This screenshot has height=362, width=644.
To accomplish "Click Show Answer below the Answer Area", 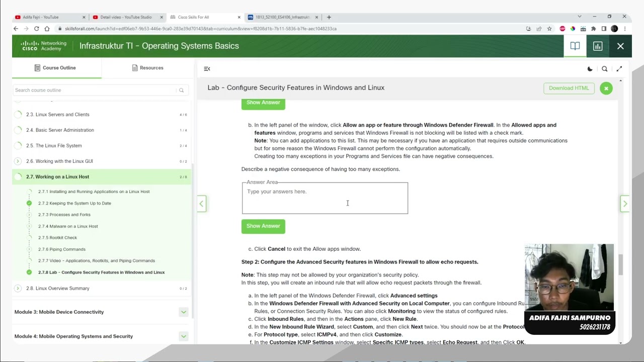I will click(x=263, y=226).
